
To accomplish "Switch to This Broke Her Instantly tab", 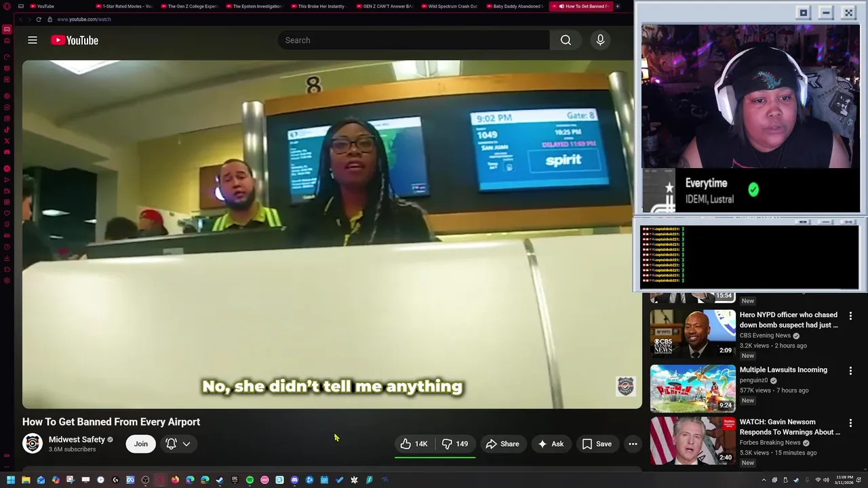I will pyautogui.click(x=319, y=6).
